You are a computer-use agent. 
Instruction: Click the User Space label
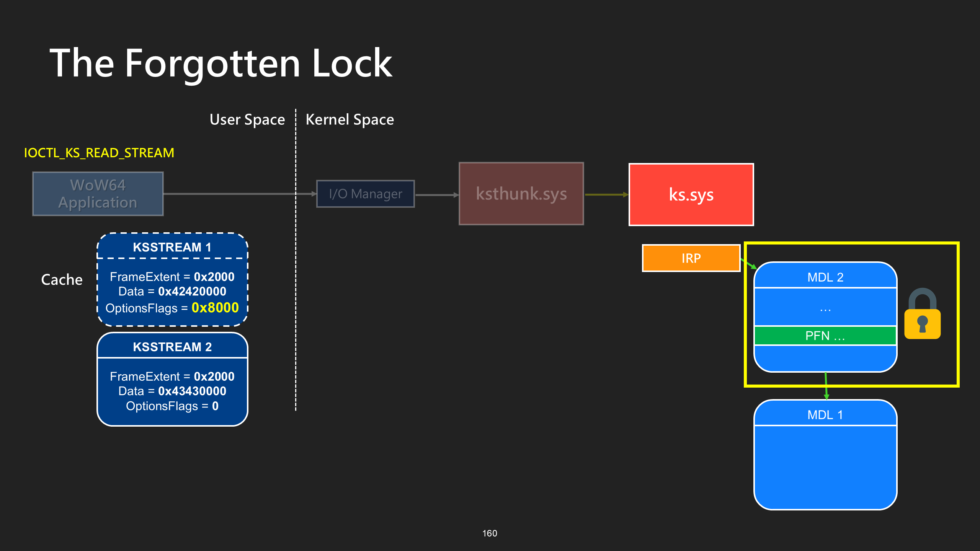tap(247, 120)
